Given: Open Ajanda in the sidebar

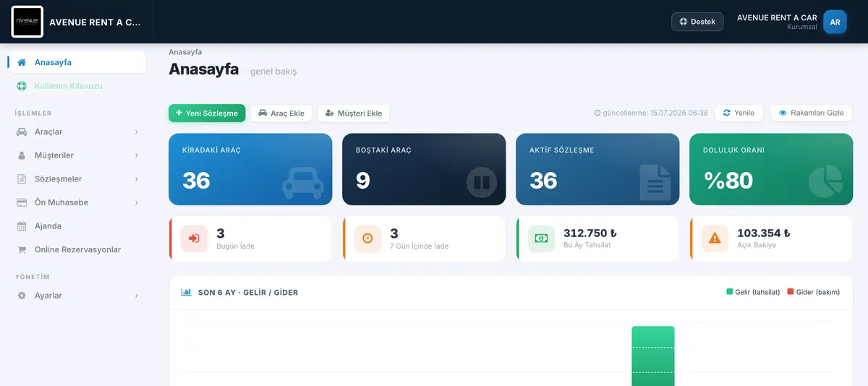Looking at the screenshot, I should [77, 226].
